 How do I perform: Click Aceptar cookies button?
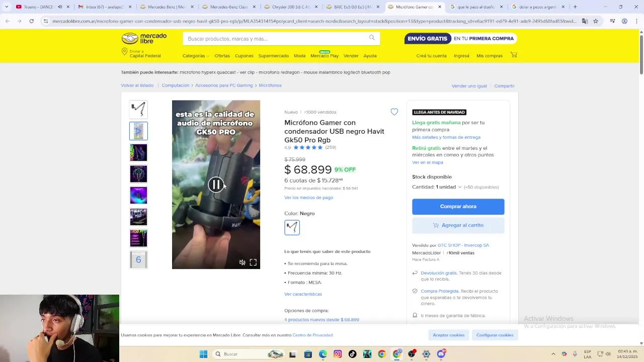[449, 335]
